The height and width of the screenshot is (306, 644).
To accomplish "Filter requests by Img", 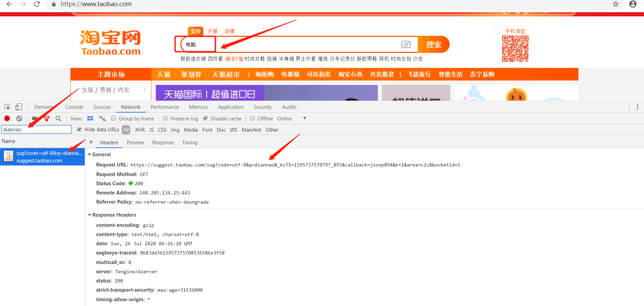I will pos(175,130).
